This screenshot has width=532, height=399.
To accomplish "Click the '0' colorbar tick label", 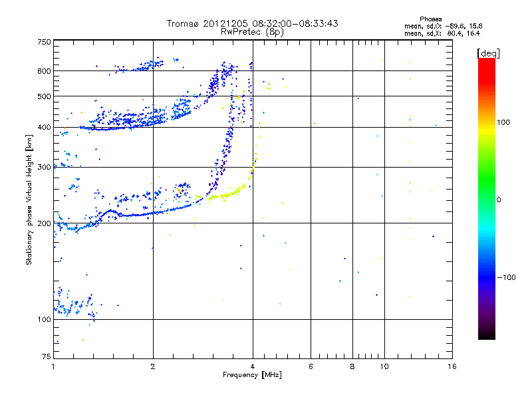I will 499,200.
